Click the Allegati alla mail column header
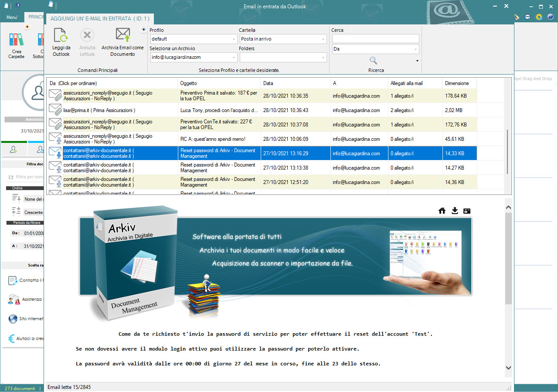The width and height of the screenshot is (558, 392). [415, 83]
